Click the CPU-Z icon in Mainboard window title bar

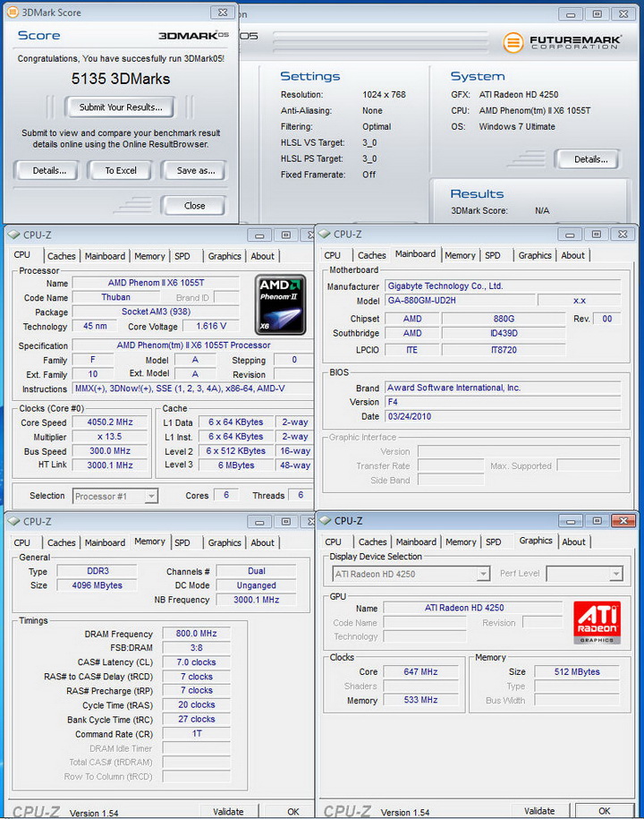pos(324,234)
